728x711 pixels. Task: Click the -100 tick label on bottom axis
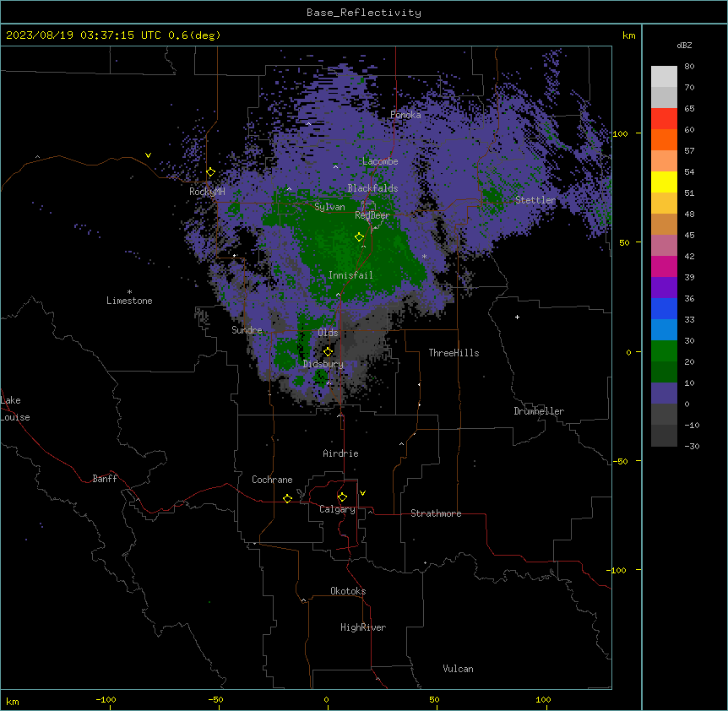[106, 699]
